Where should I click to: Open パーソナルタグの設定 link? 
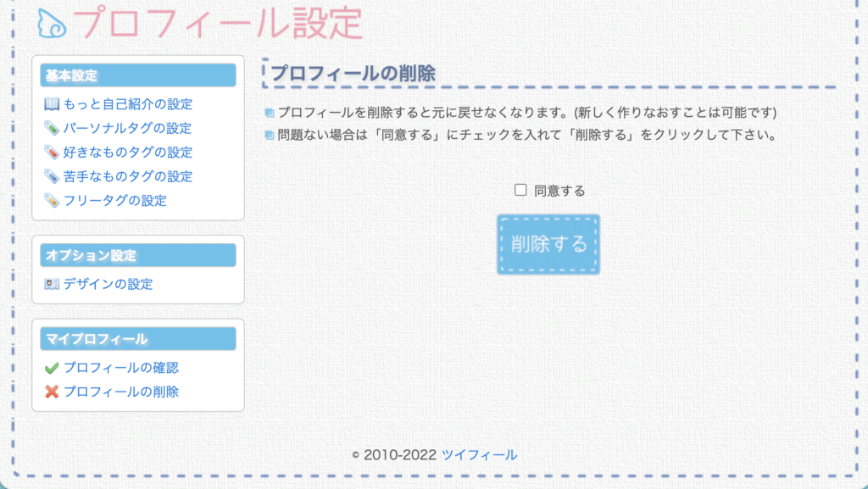coord(127,128)
